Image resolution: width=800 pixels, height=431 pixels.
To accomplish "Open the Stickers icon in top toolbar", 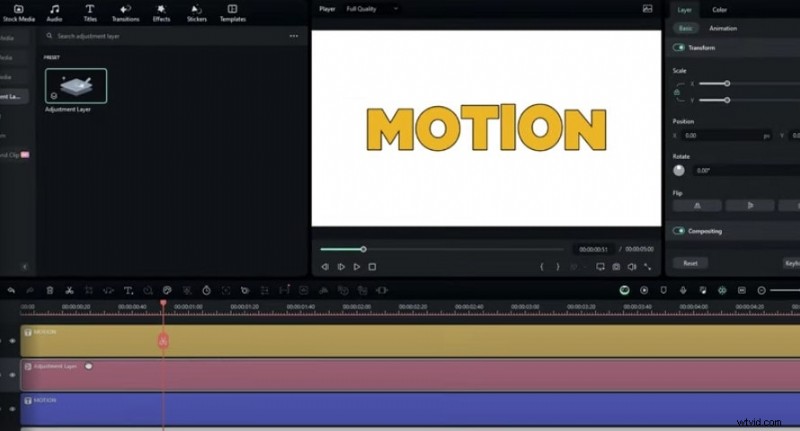I will [195, 12].
